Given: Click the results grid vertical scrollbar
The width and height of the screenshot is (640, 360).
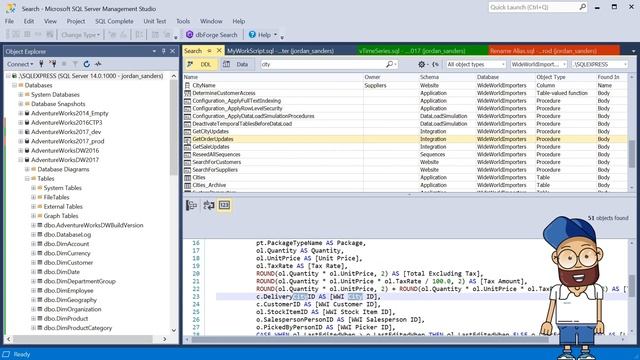Looking at the screenshot, I should pos(632,133).
